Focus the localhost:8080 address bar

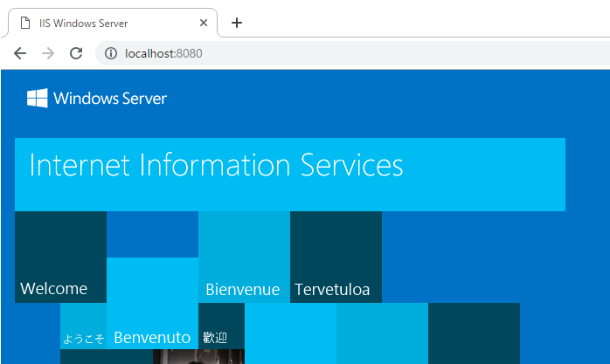click(352, 53)
